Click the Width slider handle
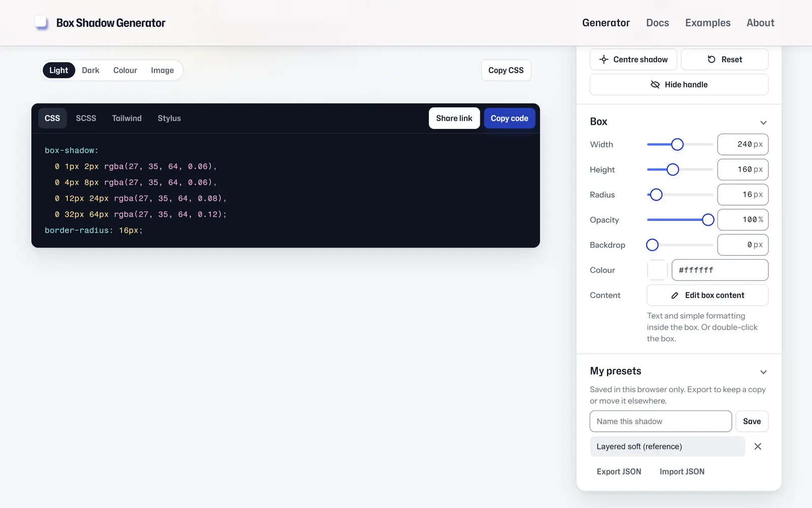 677,144
